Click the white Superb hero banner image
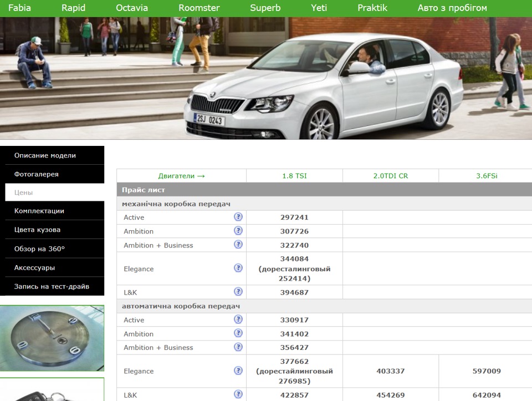Screen dimensions: 532x401 pyautogui.click(x=266, y=78)
